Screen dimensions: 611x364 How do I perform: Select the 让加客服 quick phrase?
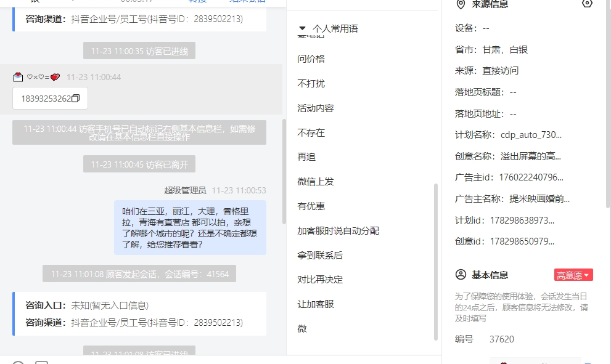pos(316,304)
